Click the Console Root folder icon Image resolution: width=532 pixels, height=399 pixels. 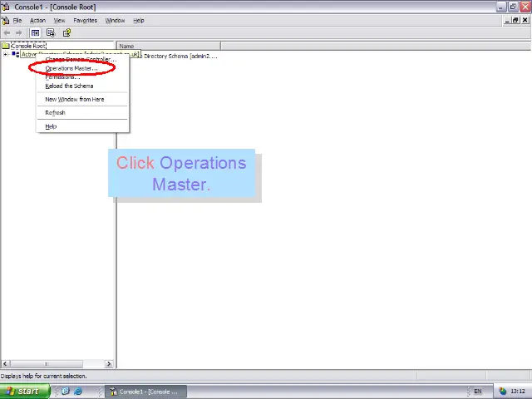[x=5, y=46]
